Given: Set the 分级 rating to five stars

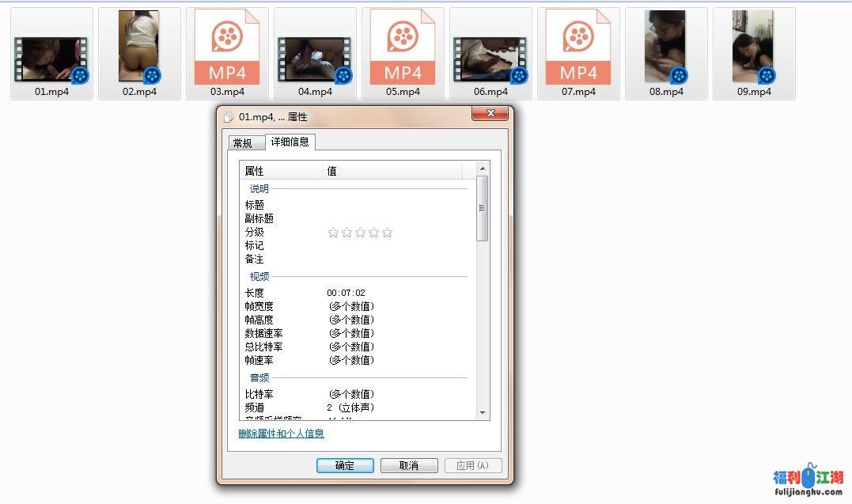Looking at the screenshot, I should 387,233.
